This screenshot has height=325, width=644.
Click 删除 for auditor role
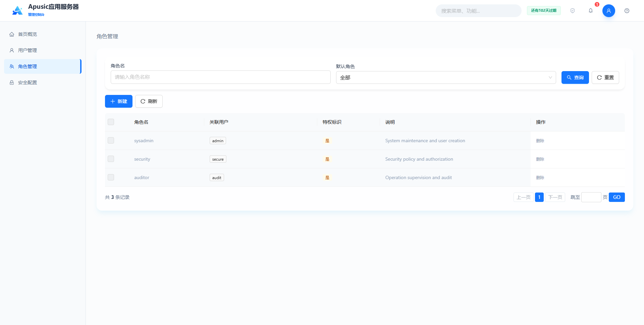(540, 177)
